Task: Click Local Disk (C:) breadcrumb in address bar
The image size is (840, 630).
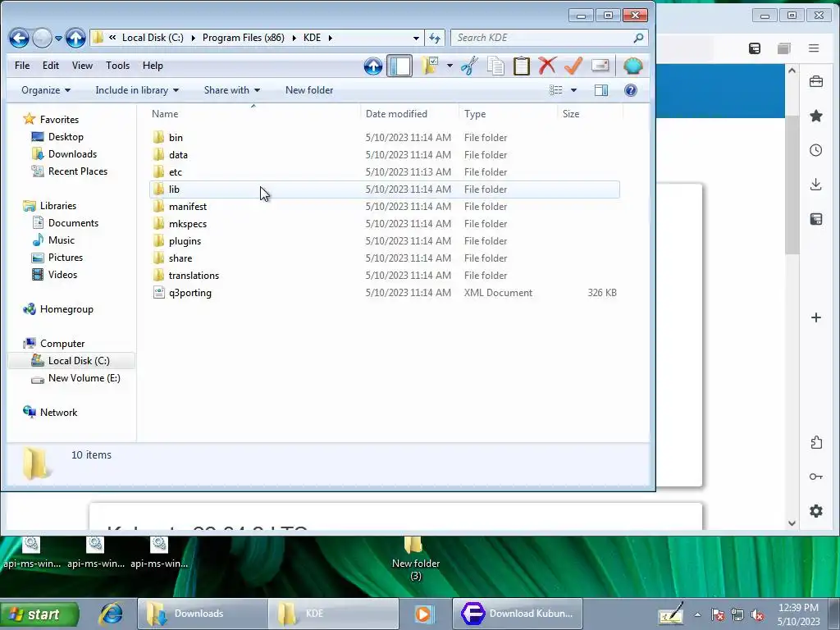Action: (153, 38)
